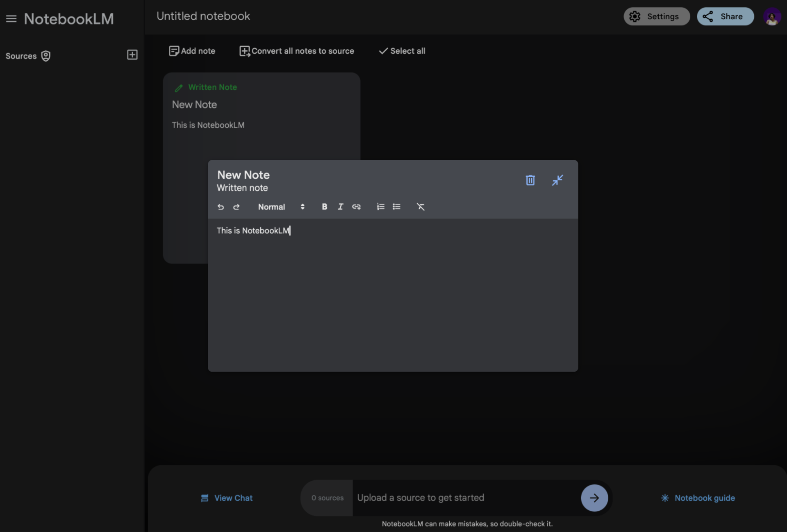787x532 pixels.
Task: Delete the open note using the trash icon
Action: [x=530, y=180]
